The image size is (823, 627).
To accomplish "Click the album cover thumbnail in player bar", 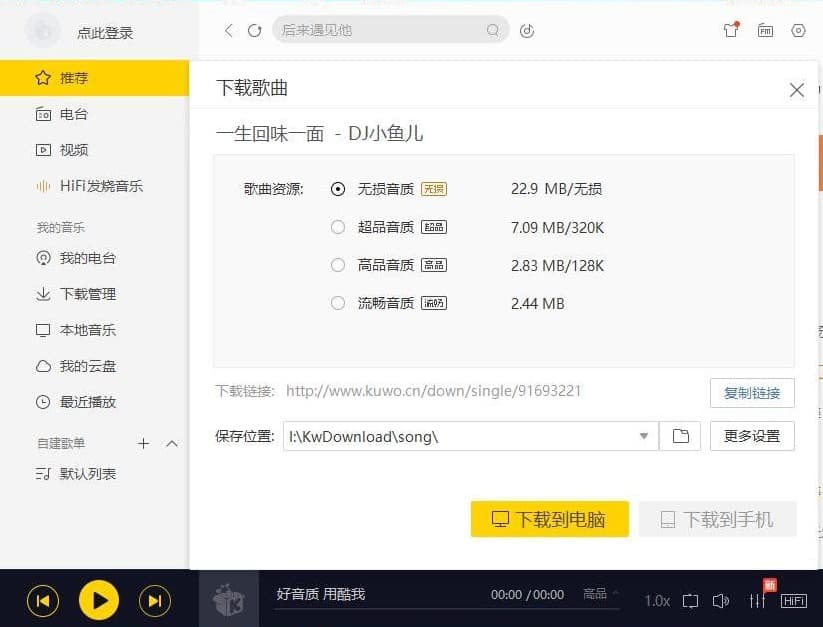I will tap(229, 599).
